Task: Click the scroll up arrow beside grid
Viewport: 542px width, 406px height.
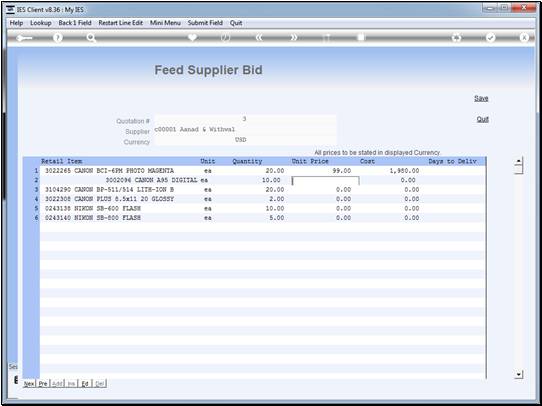Action: pyautogui.click(x=518, y=161)
